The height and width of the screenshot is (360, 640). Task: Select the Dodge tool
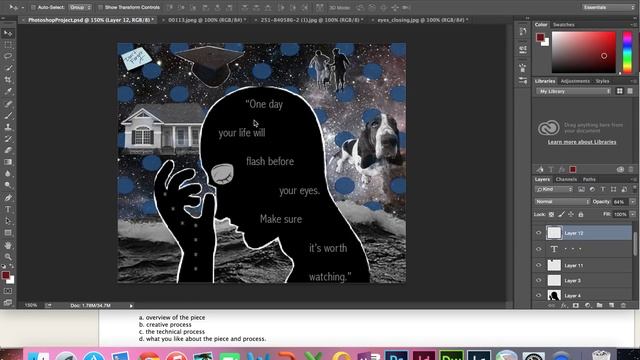[x=8, y=185]
